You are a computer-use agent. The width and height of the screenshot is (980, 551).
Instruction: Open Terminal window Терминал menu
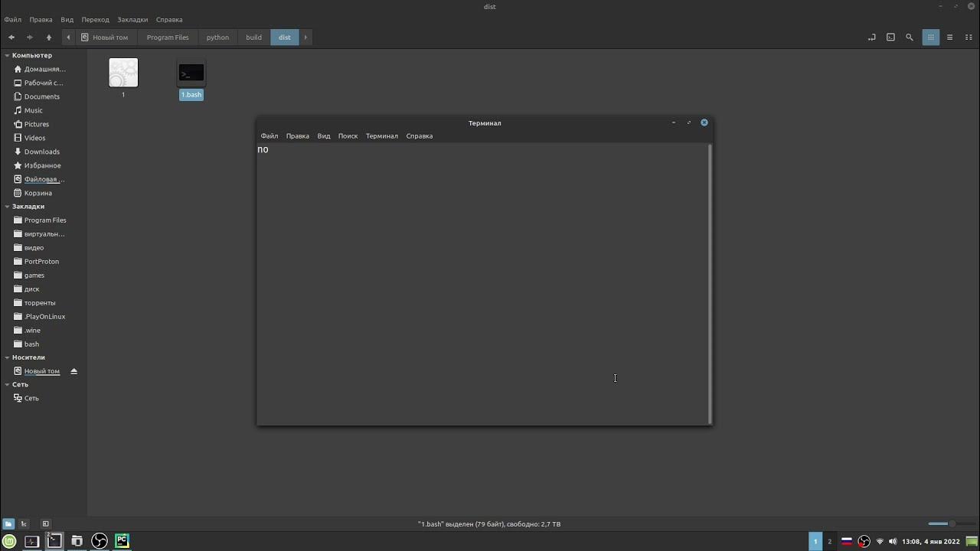click(x=381, y=136)
